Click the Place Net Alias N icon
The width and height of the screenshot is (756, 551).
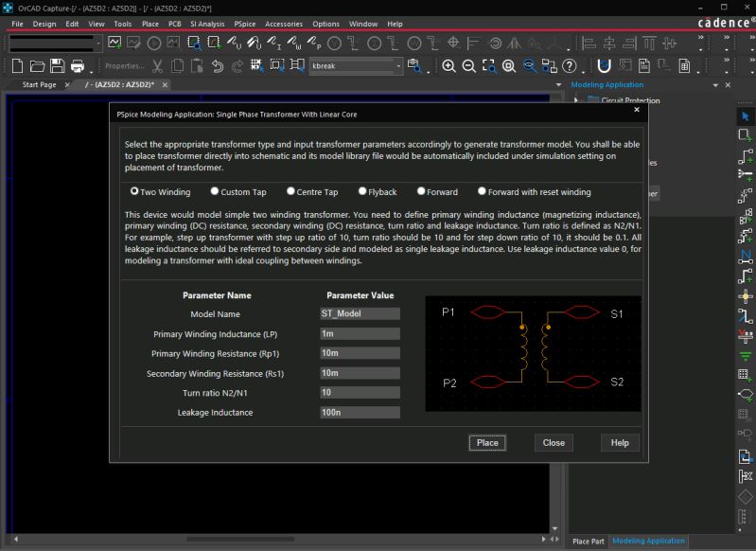coord(746,257)
